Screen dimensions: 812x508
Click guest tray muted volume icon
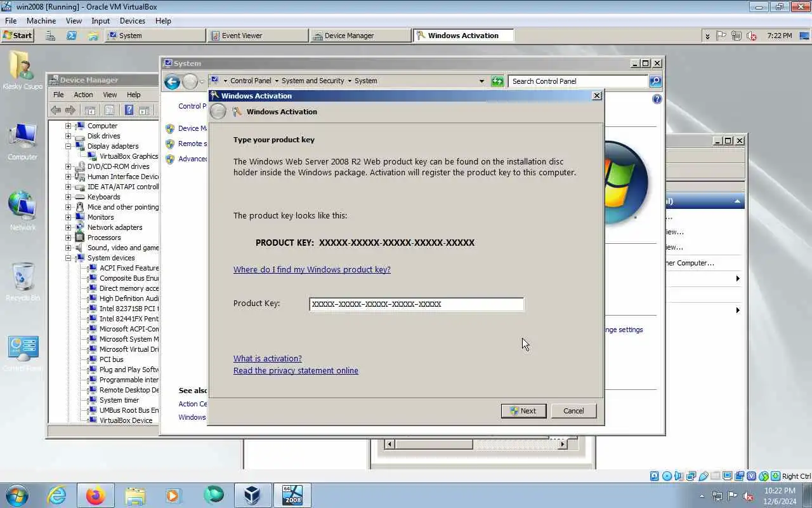[x=752, y=36]
